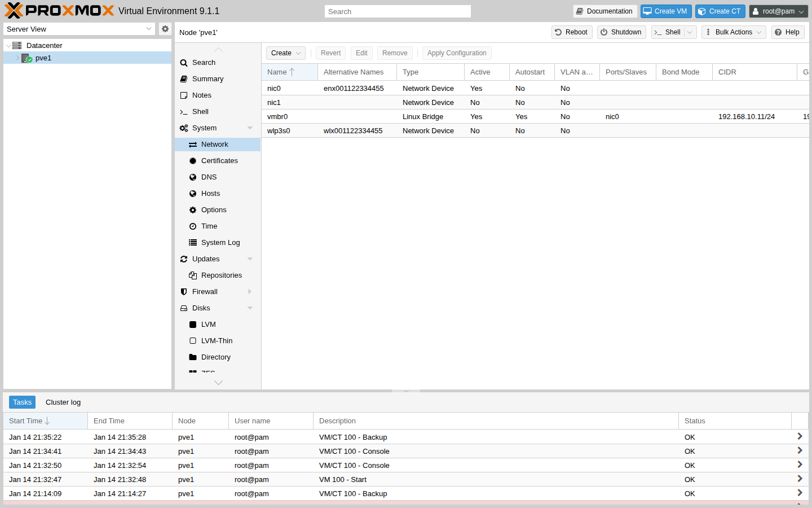Sort the table by the Name column header
Screen dimensions: 812x508
[x=277, y=72]
